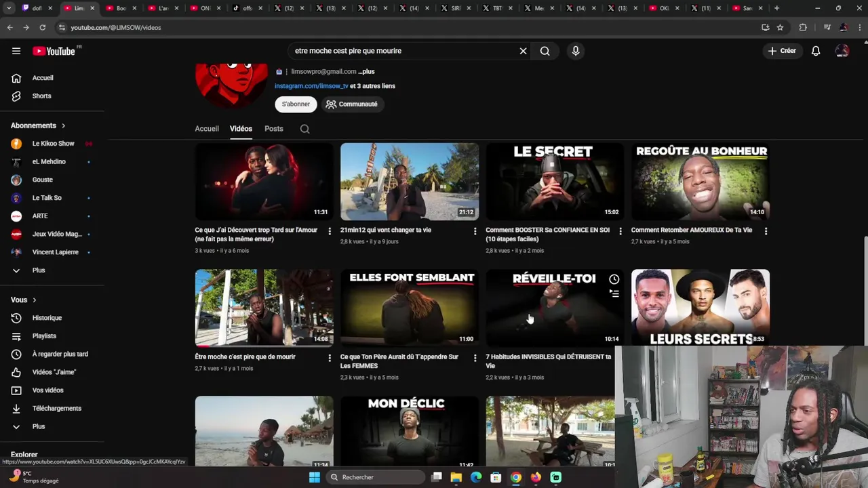The image size is (868, 488).
Task: Open Le Kikoo Show subscription
Action: click(52, 144)
